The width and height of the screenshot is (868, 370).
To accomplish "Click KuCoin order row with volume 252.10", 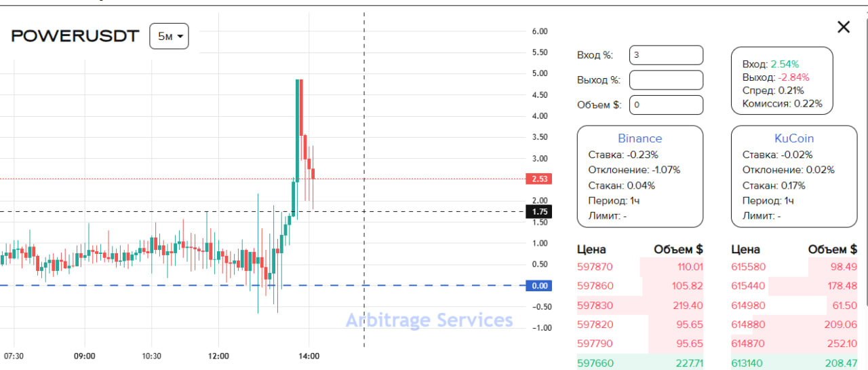I will pos(793,344).
